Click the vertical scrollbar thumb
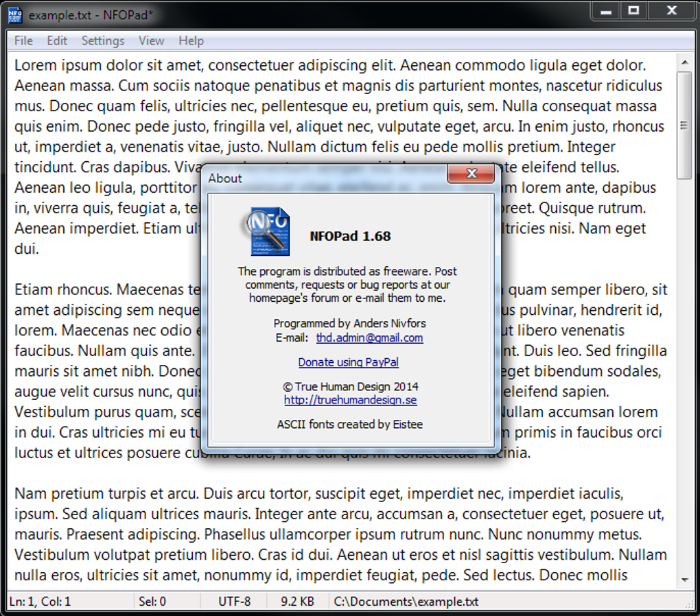This screenshot has width=700, height=616. tap(684, 125)
